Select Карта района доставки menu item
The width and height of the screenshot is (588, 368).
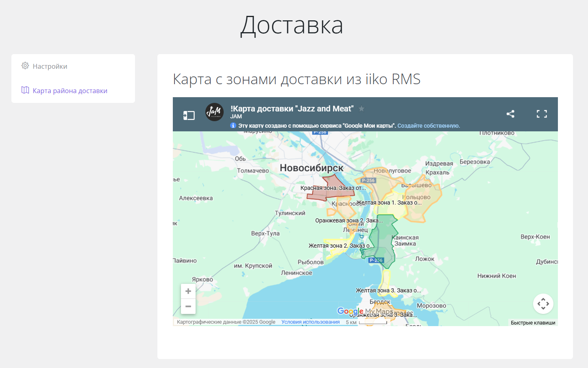click(x=70, y=91)
